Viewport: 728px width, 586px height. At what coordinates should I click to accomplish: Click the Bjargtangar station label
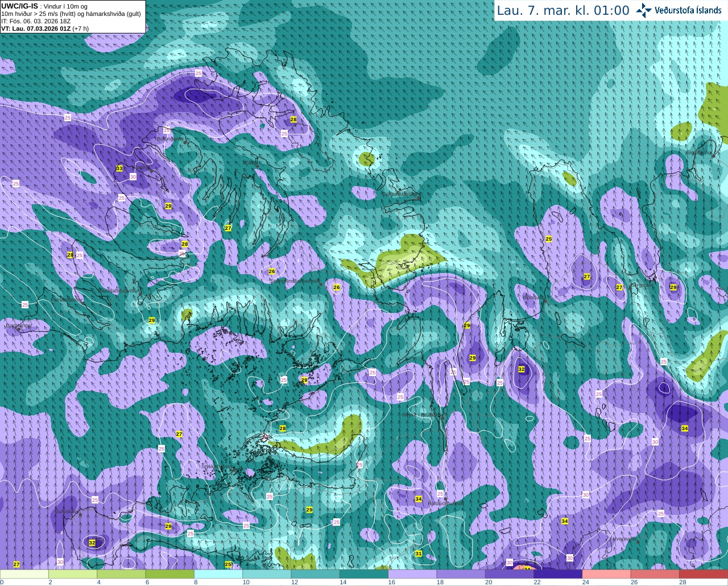pyautogui.click(x=18, y=325)
